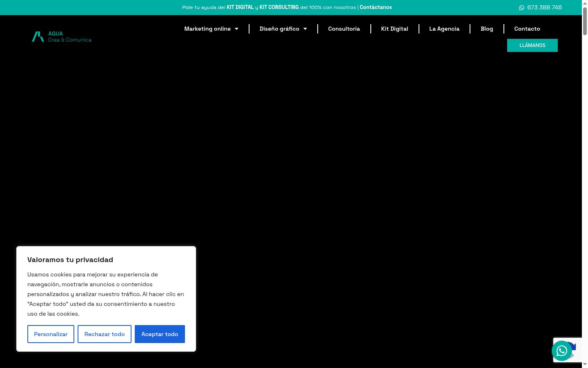Click the 'Valoramos tu privacidad' heading
Viewport: 588px width, 368px height.
(70, 260)
